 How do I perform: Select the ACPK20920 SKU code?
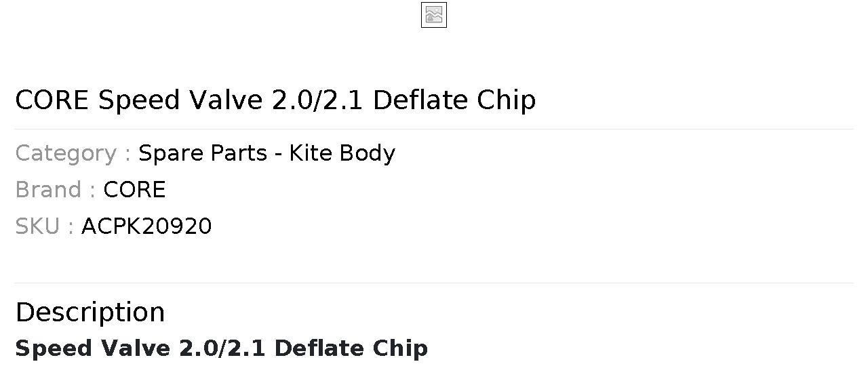146,226
